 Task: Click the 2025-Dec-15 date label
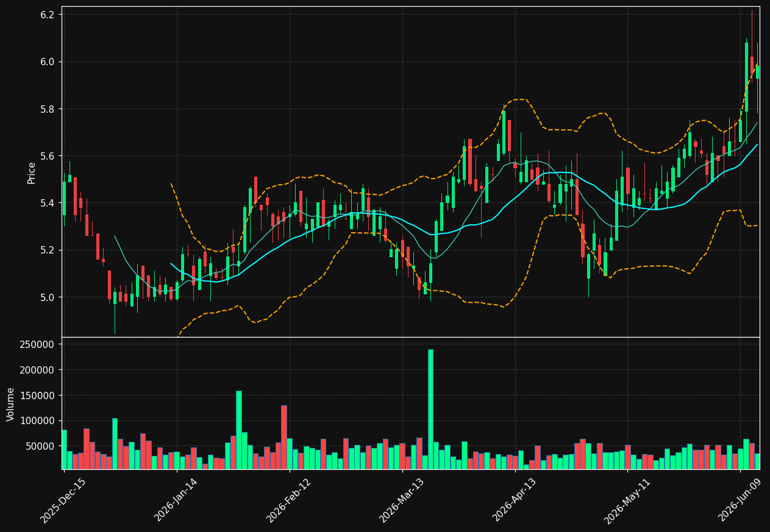[x=63, y=500]
